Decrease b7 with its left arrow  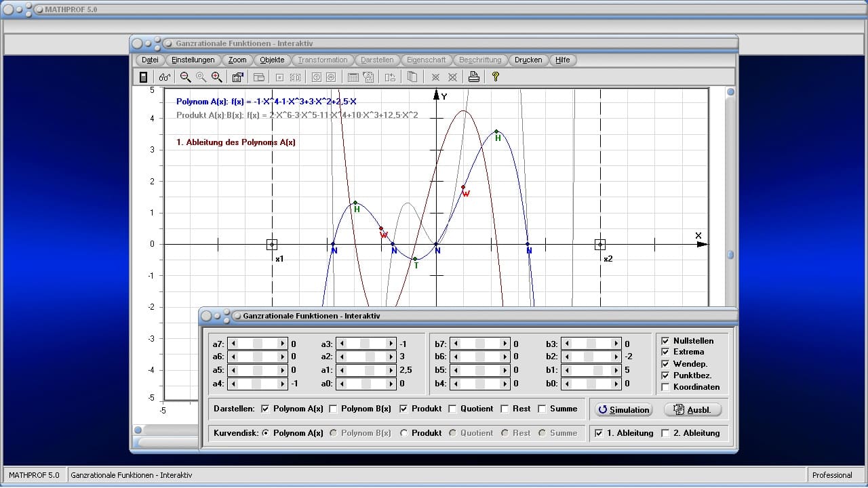point(454,344)
